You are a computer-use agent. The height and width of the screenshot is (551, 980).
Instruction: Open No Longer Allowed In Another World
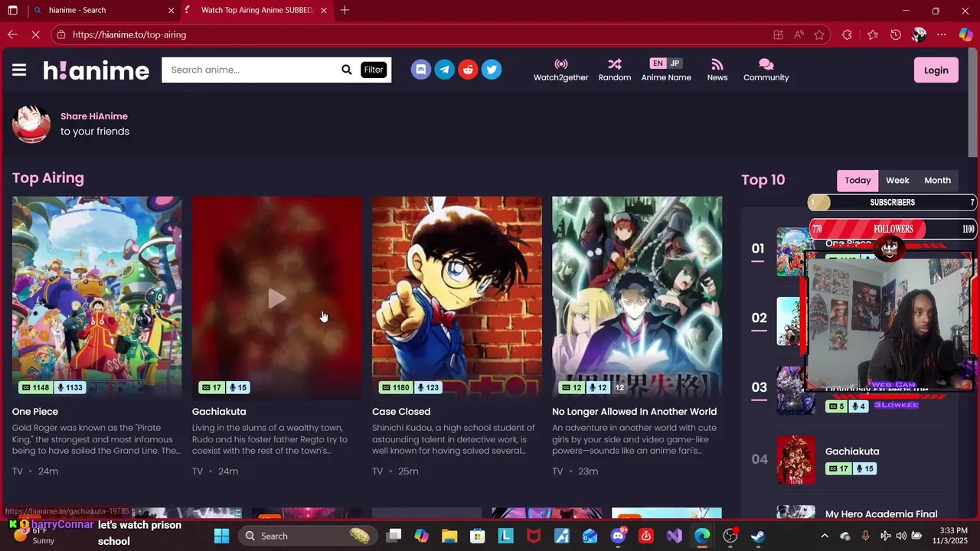[x=634, y=412]
